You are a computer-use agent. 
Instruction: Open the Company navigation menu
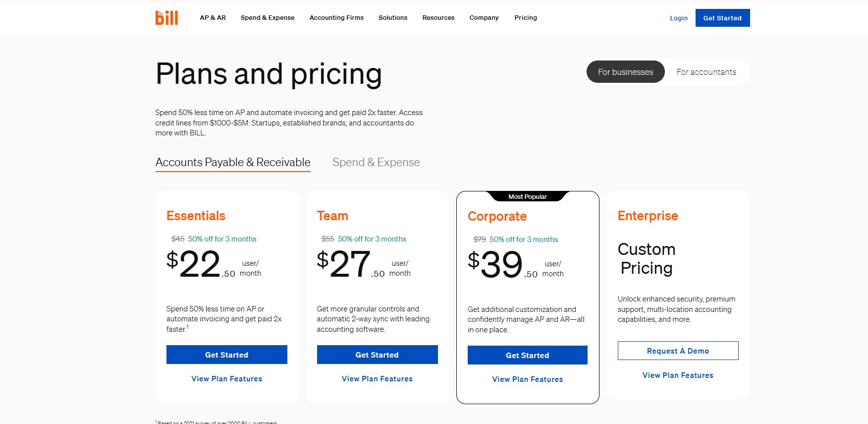484,18
